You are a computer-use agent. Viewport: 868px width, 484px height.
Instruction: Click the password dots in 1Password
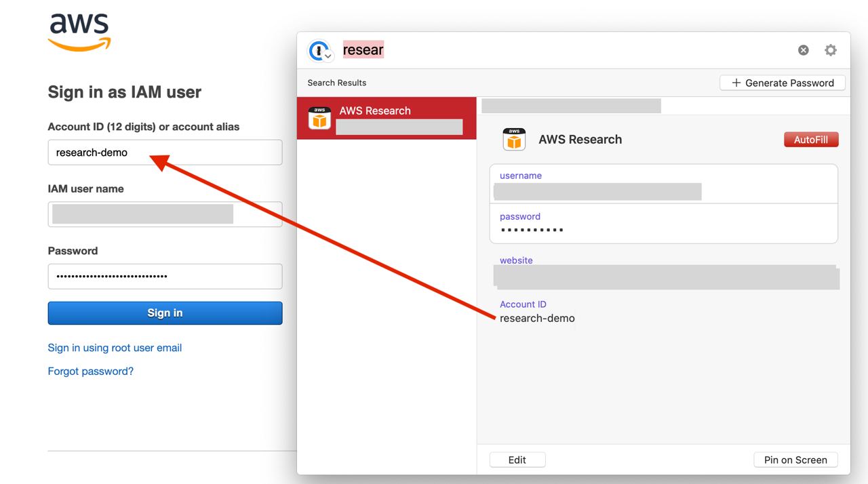point(532,230)
